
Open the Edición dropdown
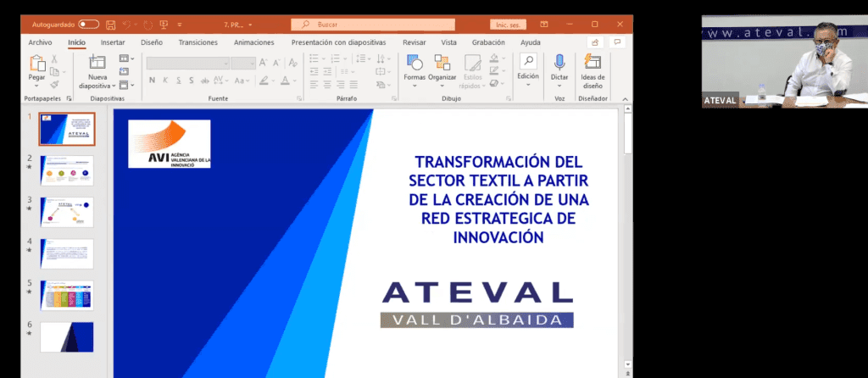[528, 66]
